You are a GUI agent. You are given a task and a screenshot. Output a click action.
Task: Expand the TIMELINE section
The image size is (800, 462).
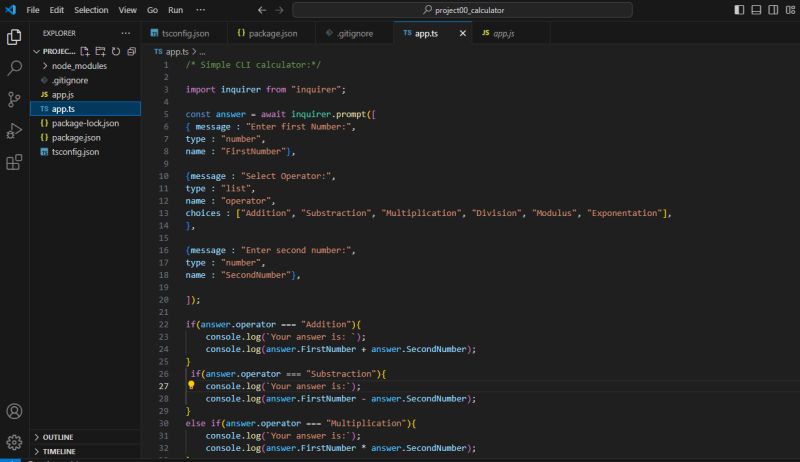pyautogui.click(x=58, y=451)
